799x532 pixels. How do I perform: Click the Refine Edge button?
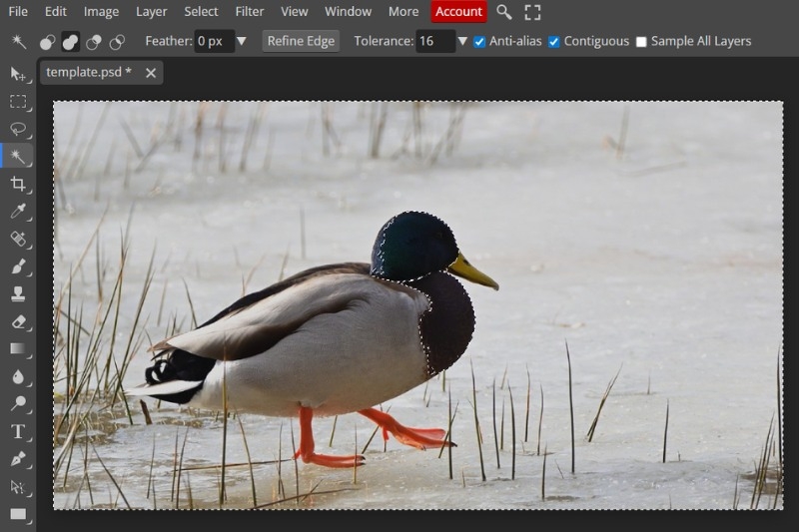pyautogui.click(x=301, y=41)
